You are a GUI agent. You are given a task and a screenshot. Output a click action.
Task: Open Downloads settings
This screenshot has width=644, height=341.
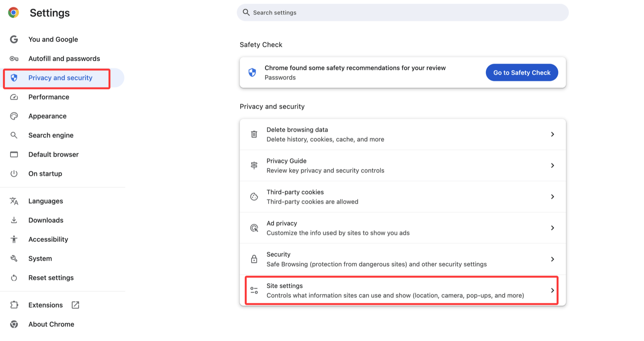[46, 220]
